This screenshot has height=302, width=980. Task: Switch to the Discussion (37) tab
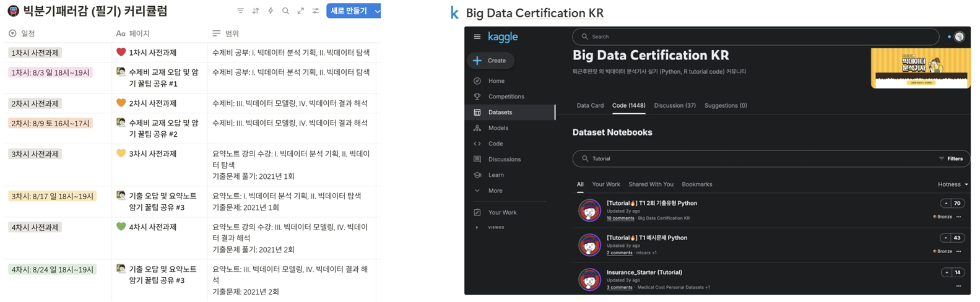[675, 105]
